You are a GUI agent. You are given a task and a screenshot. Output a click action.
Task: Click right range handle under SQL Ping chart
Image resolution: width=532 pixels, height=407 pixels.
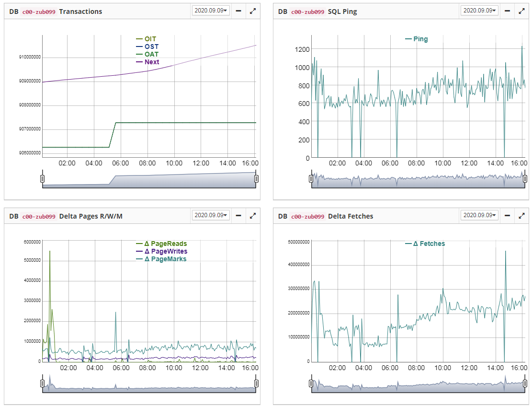[525, 179]
